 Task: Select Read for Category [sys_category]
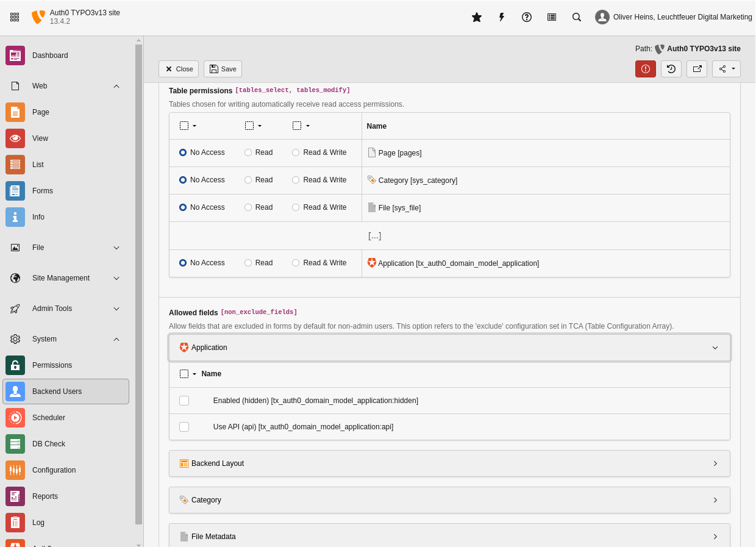tap(248, 180)
